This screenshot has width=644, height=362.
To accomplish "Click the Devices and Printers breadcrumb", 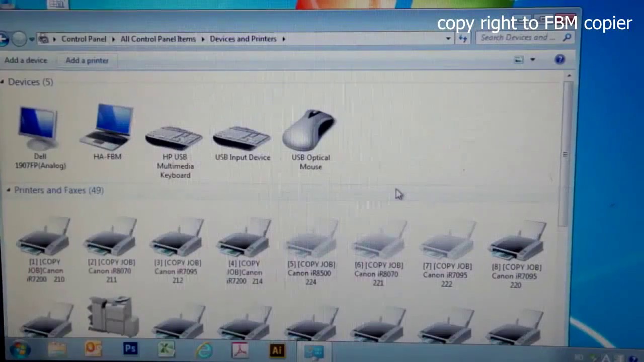I will (x=243, y=39).
